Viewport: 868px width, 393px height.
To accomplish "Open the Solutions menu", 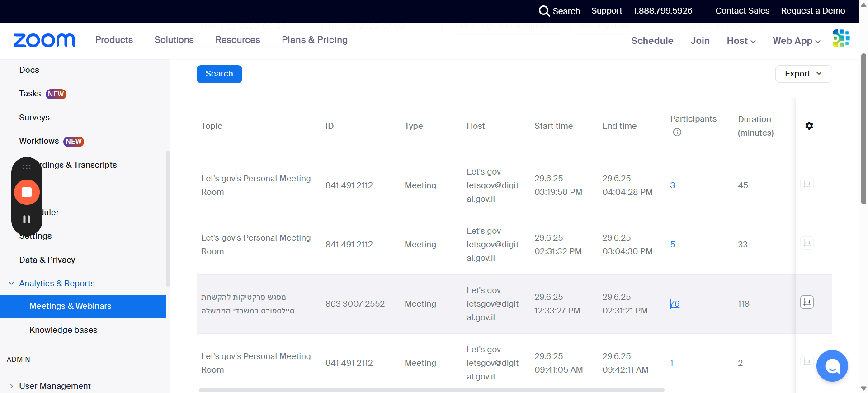I will 174,40.
